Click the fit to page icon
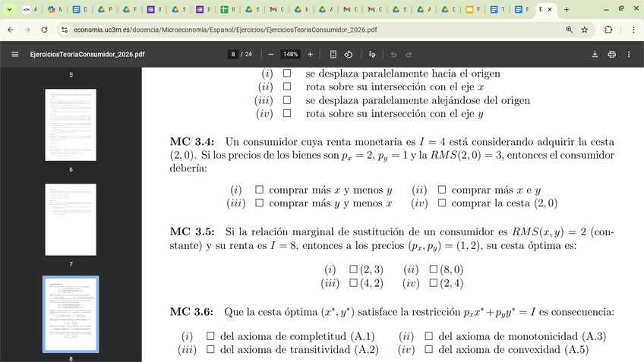Screen dimensions: 644x362 (333, 54)
